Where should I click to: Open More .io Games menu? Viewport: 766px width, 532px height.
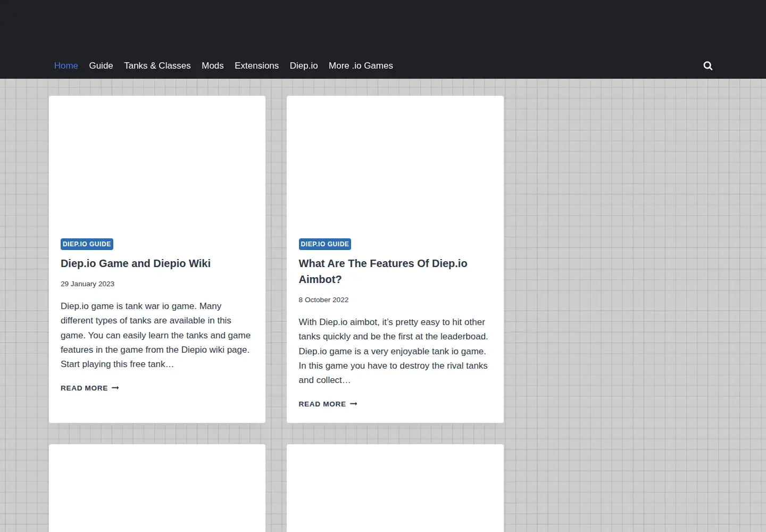coord(361,66)
